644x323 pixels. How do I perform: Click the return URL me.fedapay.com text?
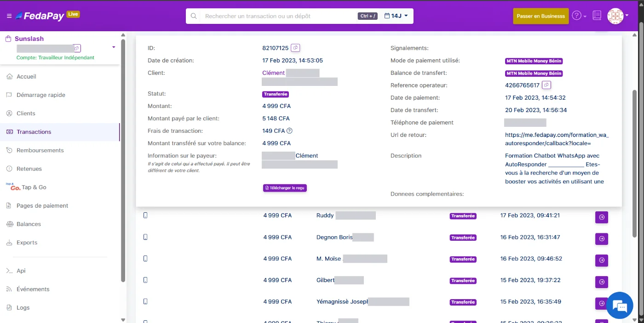pos(557,139)
